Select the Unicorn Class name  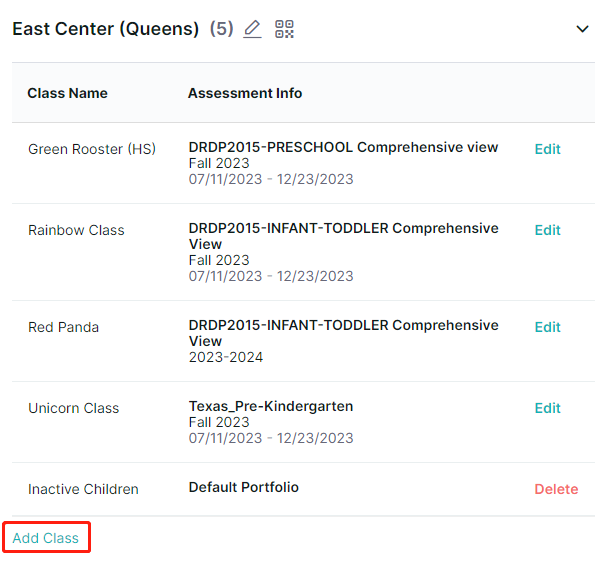click(73, 408)
